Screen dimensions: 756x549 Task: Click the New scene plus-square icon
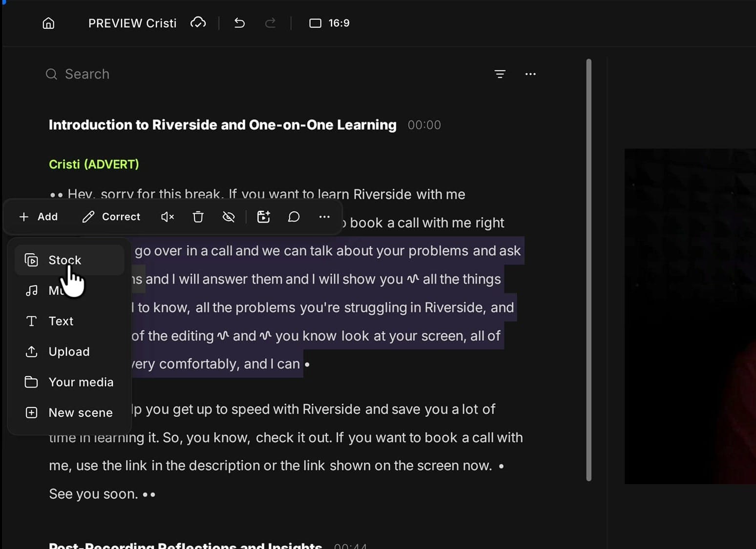coord(31,412)
